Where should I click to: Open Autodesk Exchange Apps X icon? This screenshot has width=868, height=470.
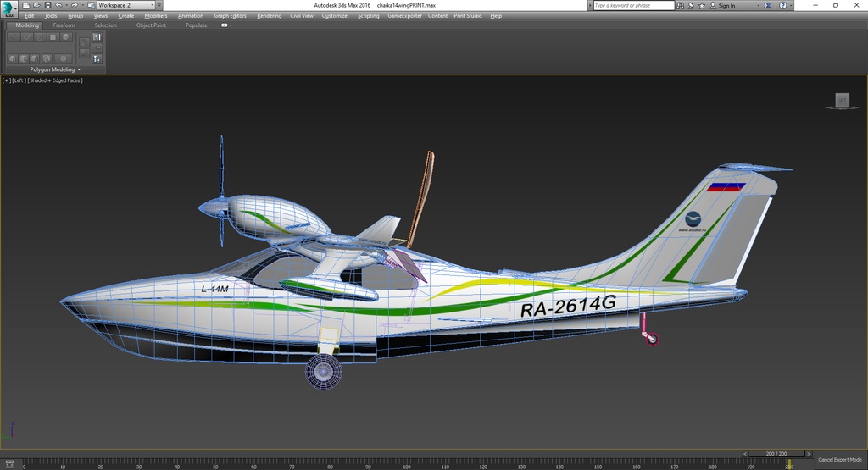coord(767,6)
